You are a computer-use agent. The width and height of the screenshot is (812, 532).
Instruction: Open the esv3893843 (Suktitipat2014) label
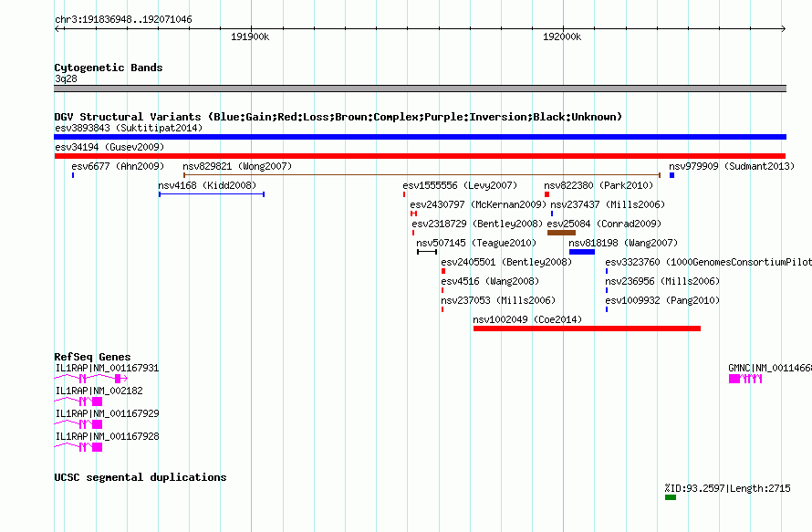click(129, 128)
